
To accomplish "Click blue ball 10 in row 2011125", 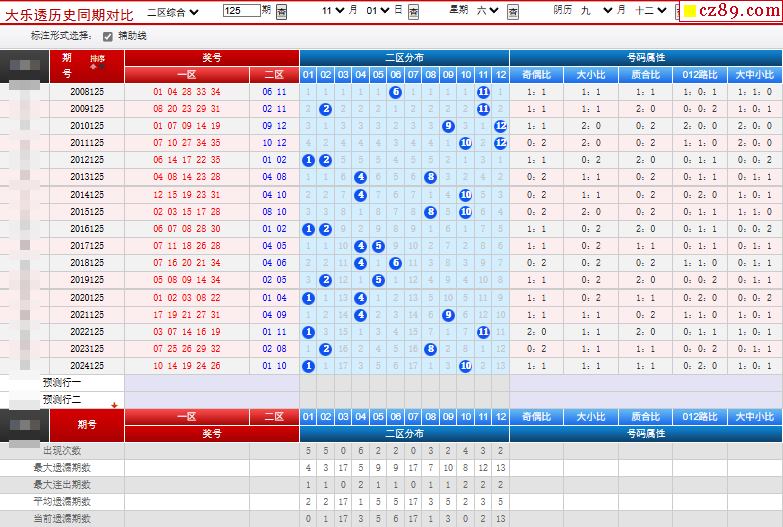I will [x=465, y=143].
